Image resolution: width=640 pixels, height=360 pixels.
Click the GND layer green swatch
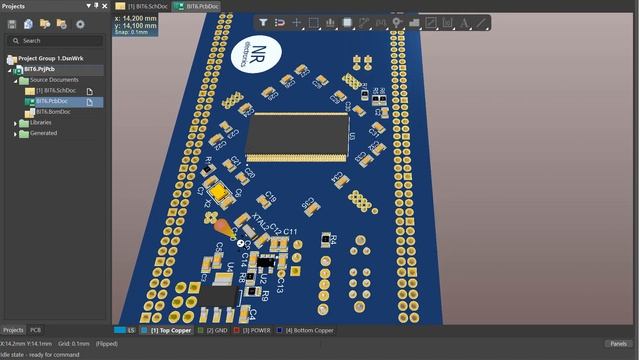(x=200, y=330)
